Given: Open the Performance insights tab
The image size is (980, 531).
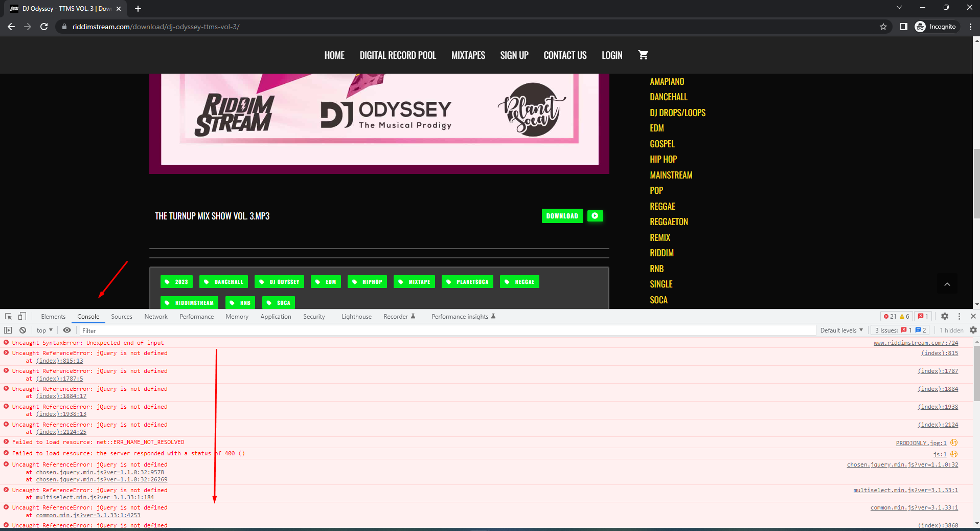Looking at the screenshot, I should (464, 317).
